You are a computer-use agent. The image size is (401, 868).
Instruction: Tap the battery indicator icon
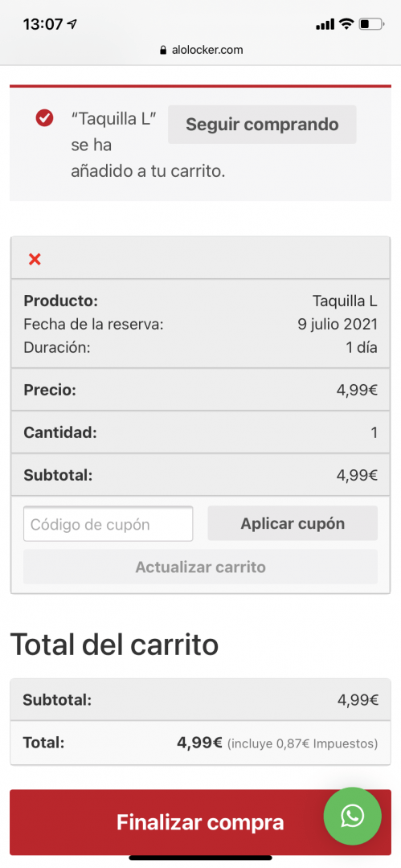pos(371,24)
